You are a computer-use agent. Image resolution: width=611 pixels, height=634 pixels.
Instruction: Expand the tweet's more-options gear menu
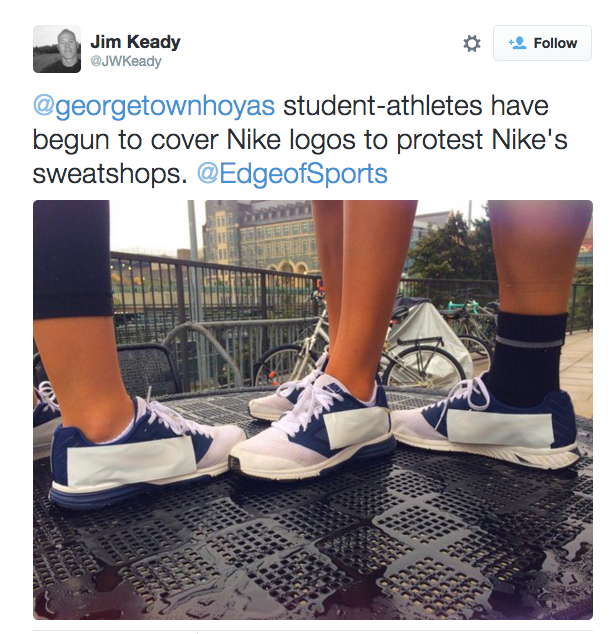471,43
